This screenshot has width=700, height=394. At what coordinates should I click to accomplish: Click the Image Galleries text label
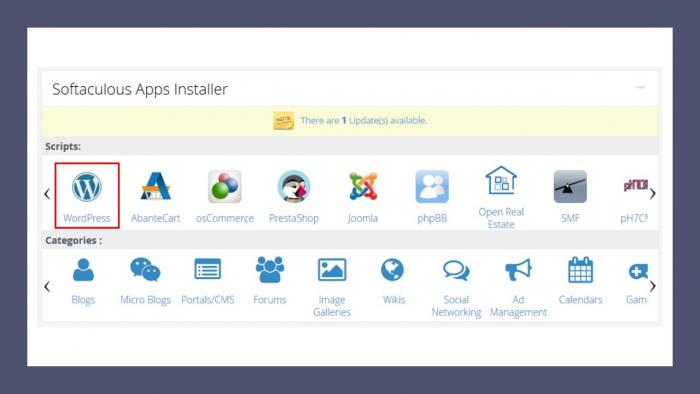tap(332, 306)
